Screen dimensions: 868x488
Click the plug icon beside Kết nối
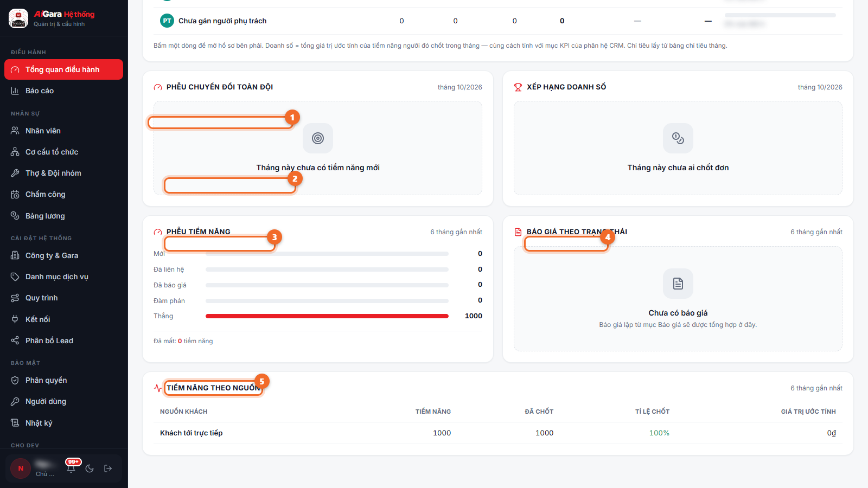[x=15, y=319]
